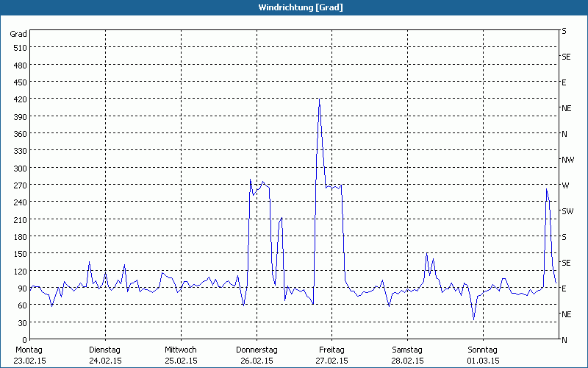Select the Sonntag 01.03.15 date label
This screenshot has height=368, width=588.
click(x=482, y=355)
